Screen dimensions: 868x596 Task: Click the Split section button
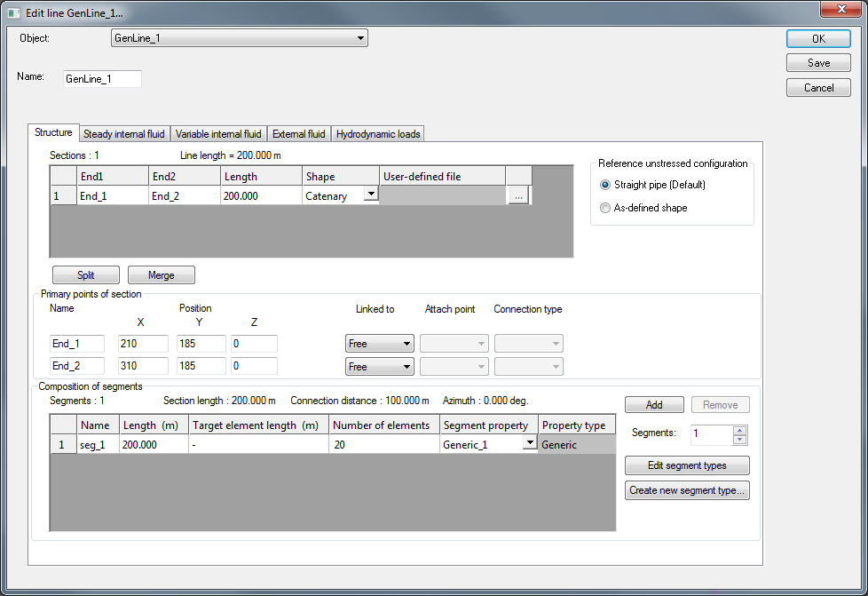86,274
